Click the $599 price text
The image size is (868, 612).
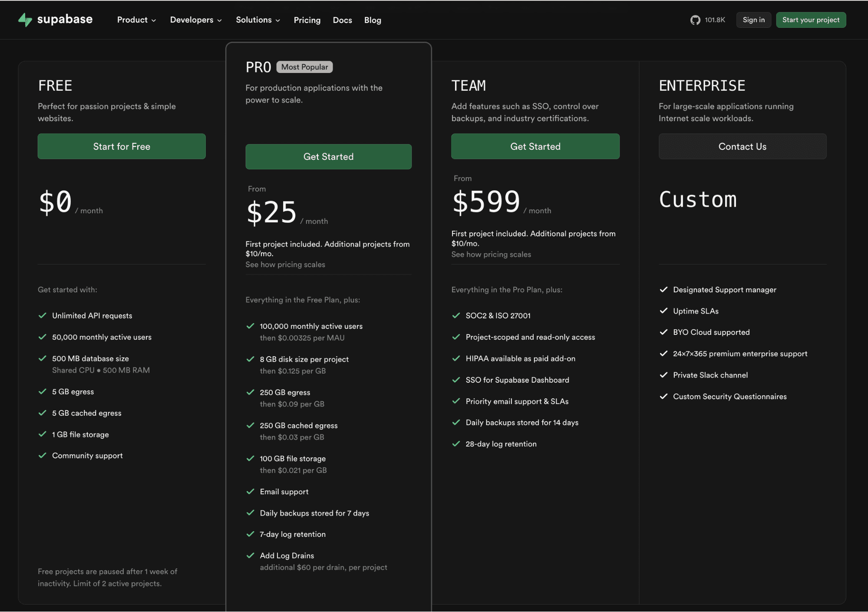486,202
